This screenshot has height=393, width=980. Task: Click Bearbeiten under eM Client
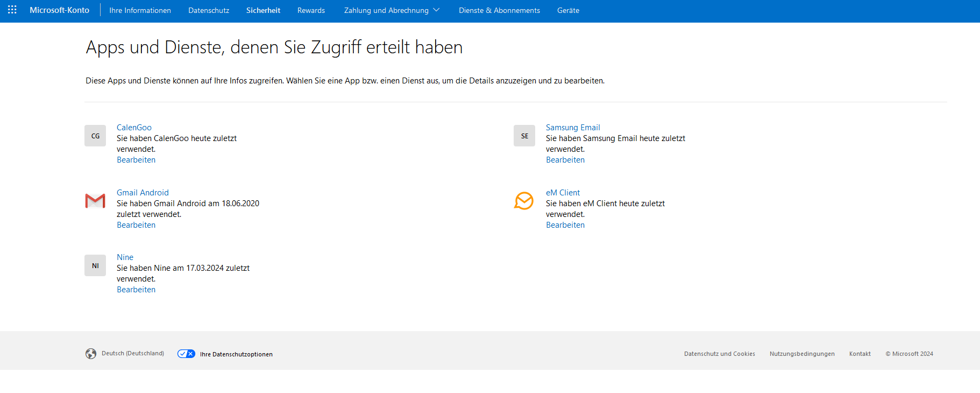click(565, 225)
